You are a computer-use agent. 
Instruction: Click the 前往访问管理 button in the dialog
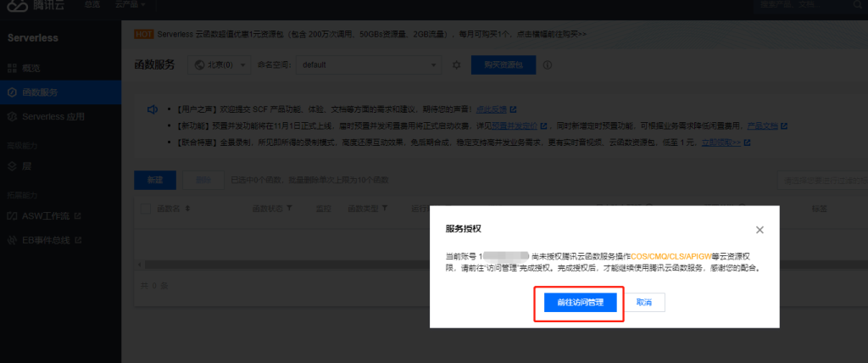580,303
